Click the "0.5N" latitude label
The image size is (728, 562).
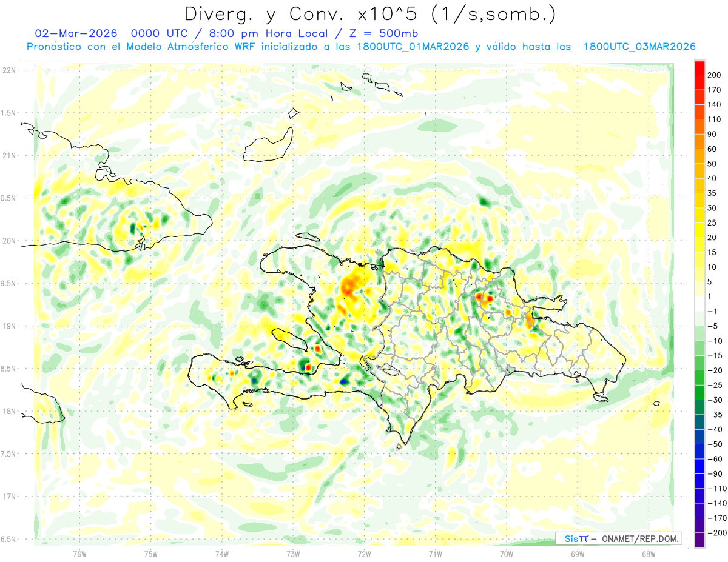coord(8,198)
